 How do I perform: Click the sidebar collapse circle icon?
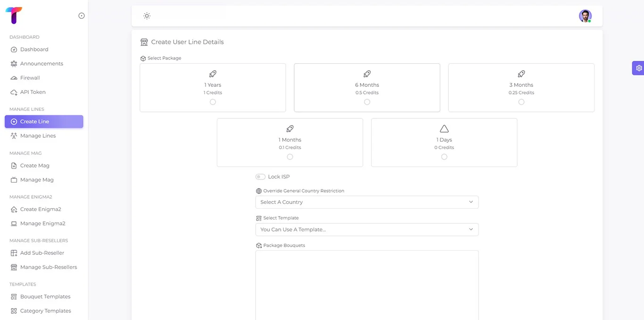coord(82,16)
